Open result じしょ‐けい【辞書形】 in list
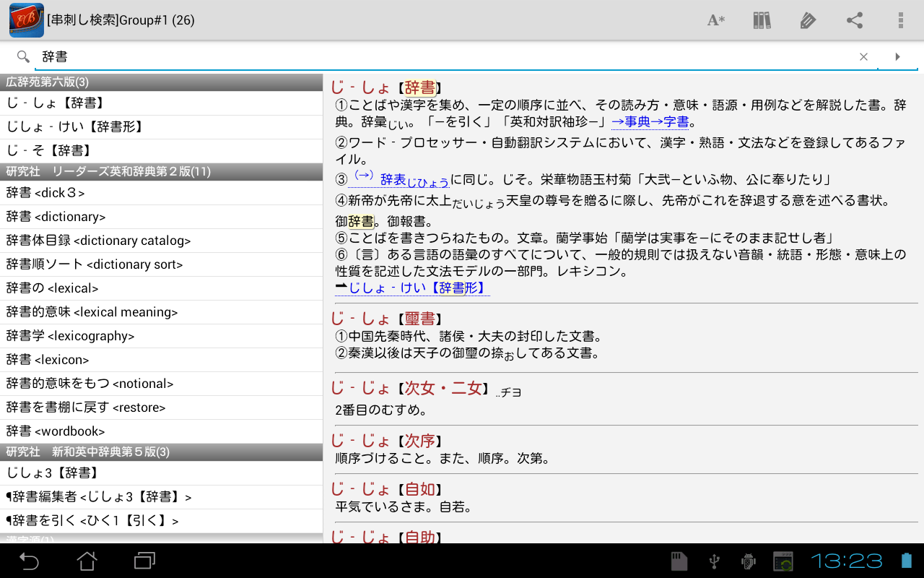Viewport: 924px width, 578px height. 161,127
